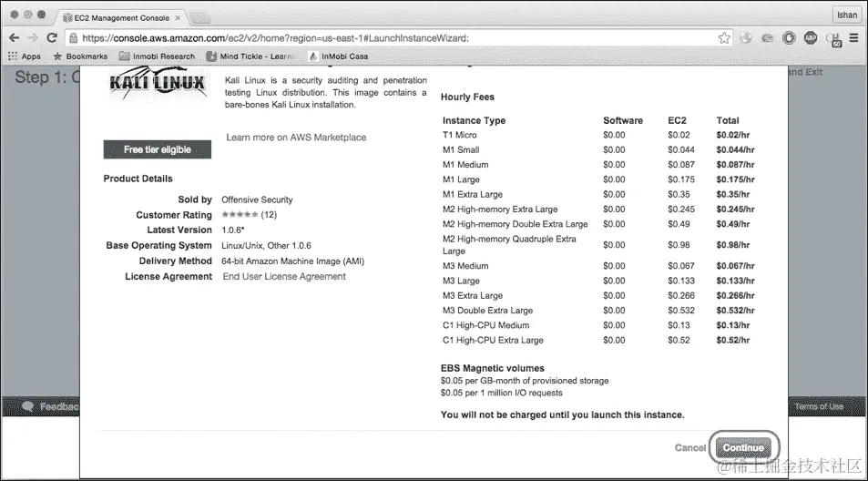Click the browser forward arrow
Image resolution: width=868 pixels, height=481 pixels.
click(x=33, y=37)
